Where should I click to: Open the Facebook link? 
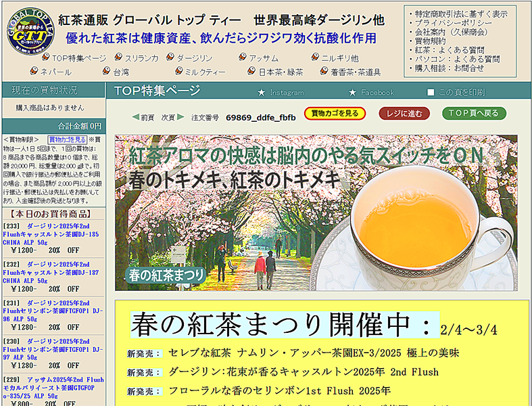pos(378,93)
